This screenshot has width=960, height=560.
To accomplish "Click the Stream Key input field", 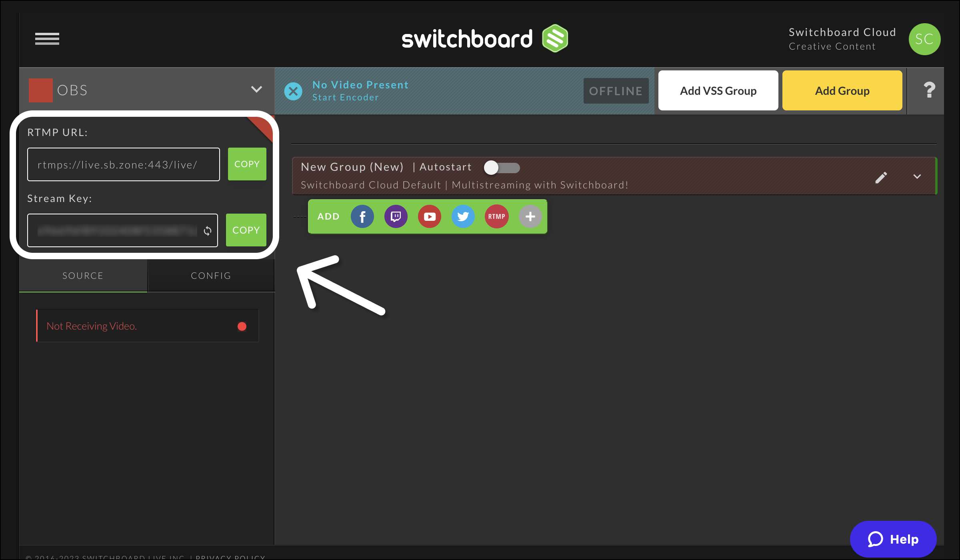I will coord(123,230).
